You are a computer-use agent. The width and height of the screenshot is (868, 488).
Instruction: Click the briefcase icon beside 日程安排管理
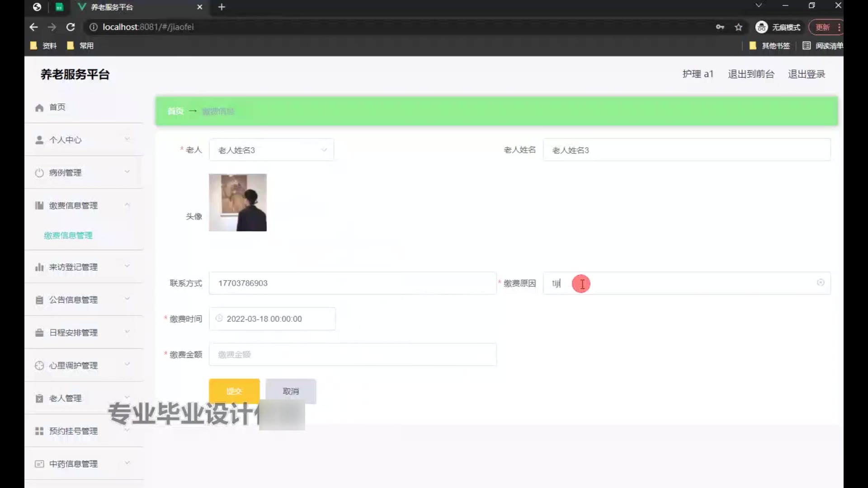(x=39, y=333)
